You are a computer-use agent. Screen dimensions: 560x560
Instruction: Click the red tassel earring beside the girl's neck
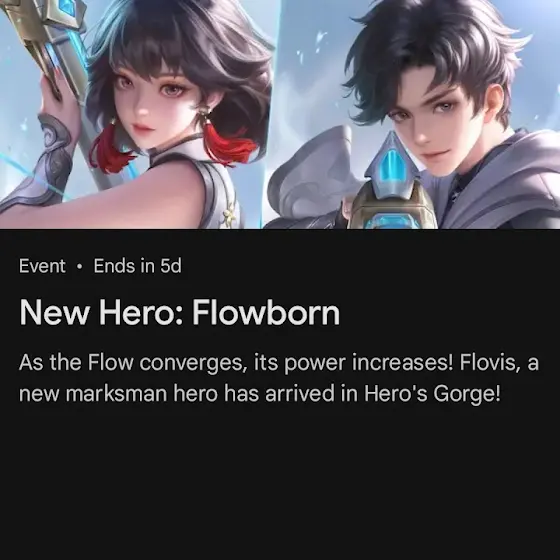(229, 141)
